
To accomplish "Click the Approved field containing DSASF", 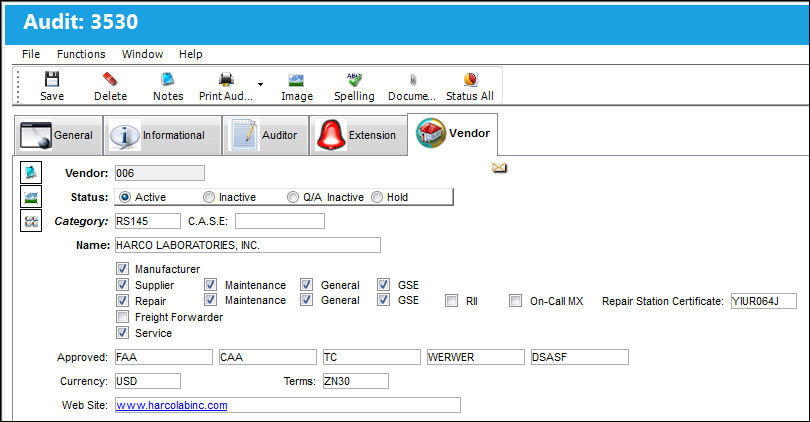I will [580, 357].
